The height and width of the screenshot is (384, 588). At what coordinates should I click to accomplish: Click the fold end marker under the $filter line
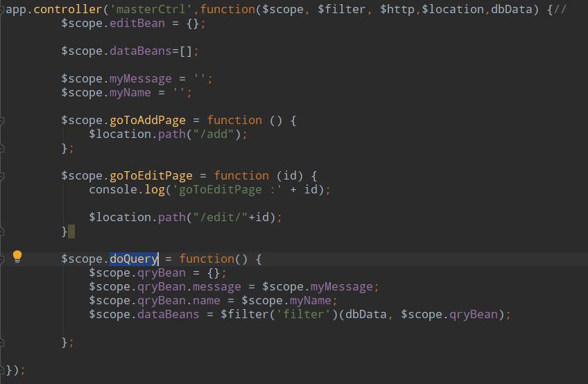click(1, 342)
